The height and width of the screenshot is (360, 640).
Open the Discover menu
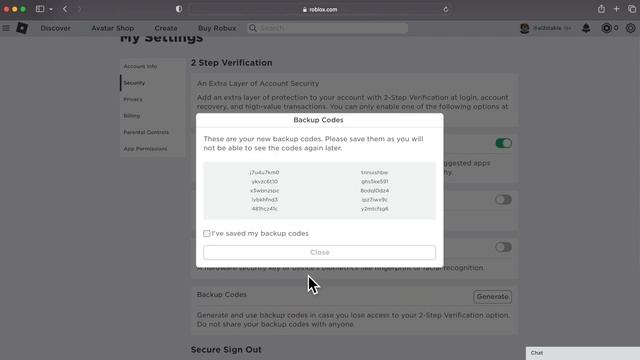56,28
